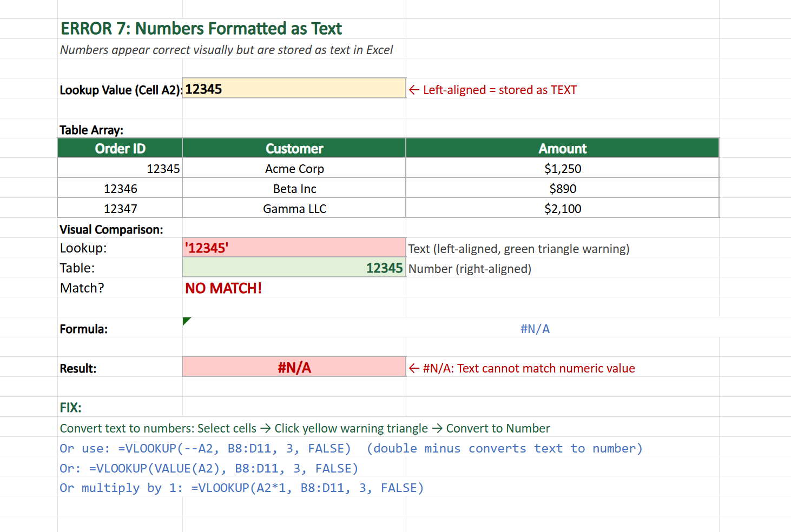Select the 'Beta Inc' customer cell
This screenshot has width=791, height=532.
pos(294,188)
